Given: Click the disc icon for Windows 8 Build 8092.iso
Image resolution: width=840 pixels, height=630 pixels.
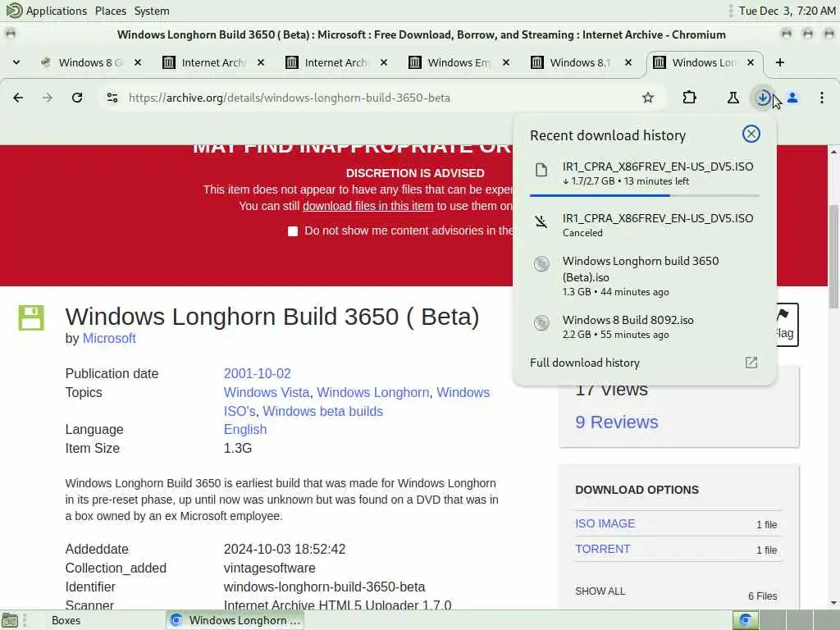Looking at the screenshot, I should click(x=541, y=322).
